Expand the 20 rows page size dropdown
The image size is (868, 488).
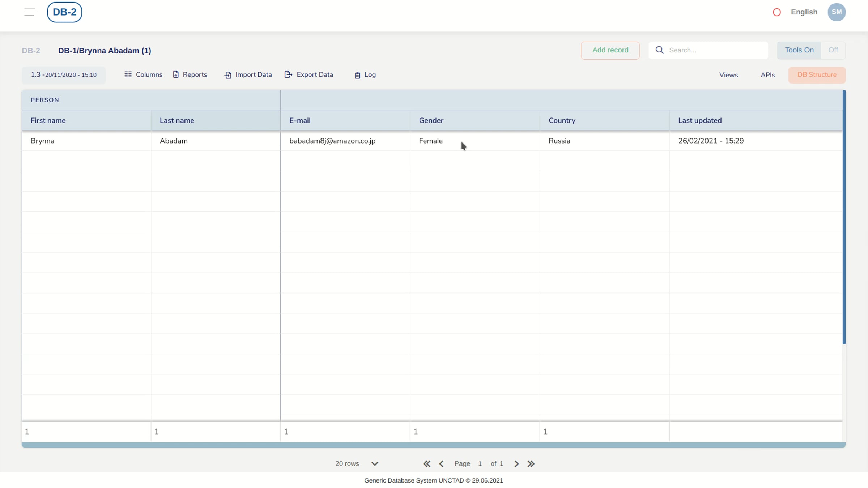click(x=357, y=464)
